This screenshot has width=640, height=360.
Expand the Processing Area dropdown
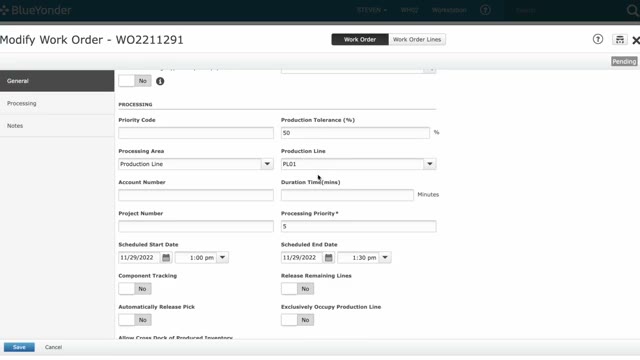tap(267, 164)
